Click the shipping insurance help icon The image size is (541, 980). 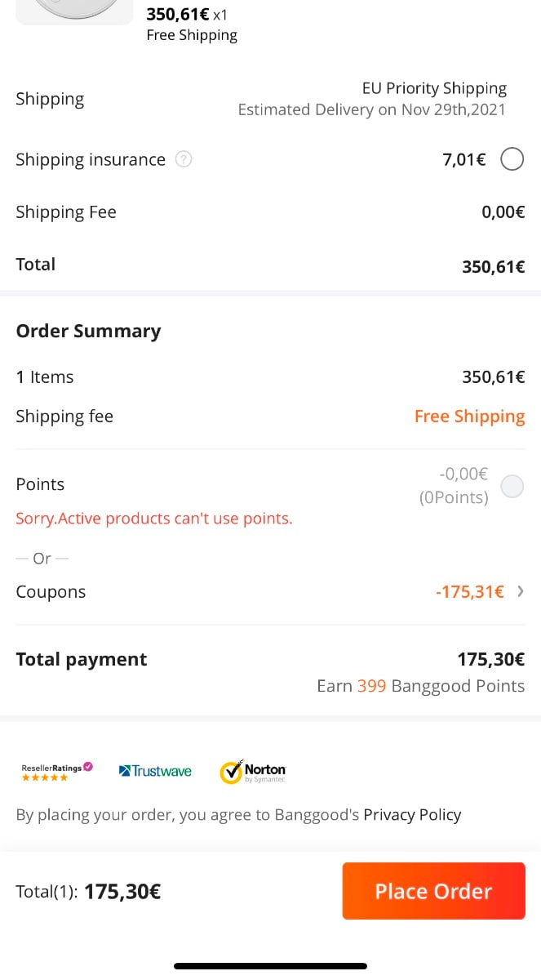[184, 159]
